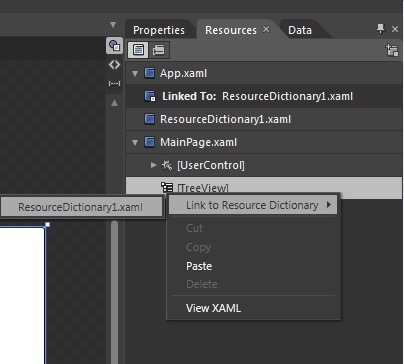Screen dimensions: 404x364
Task: Select the App.xaml row label
Action: (183, 73)
